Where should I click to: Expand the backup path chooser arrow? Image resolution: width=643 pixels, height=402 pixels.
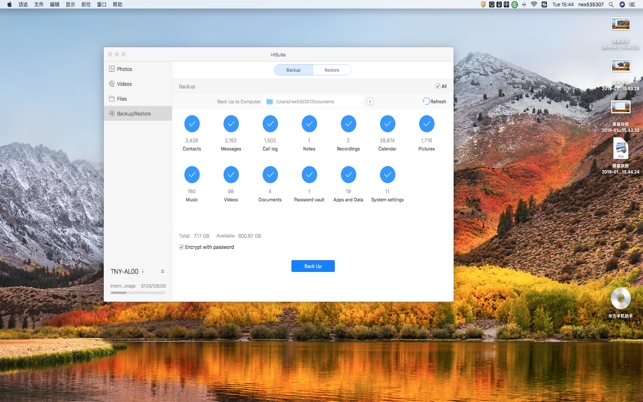[x=370, y=102]
